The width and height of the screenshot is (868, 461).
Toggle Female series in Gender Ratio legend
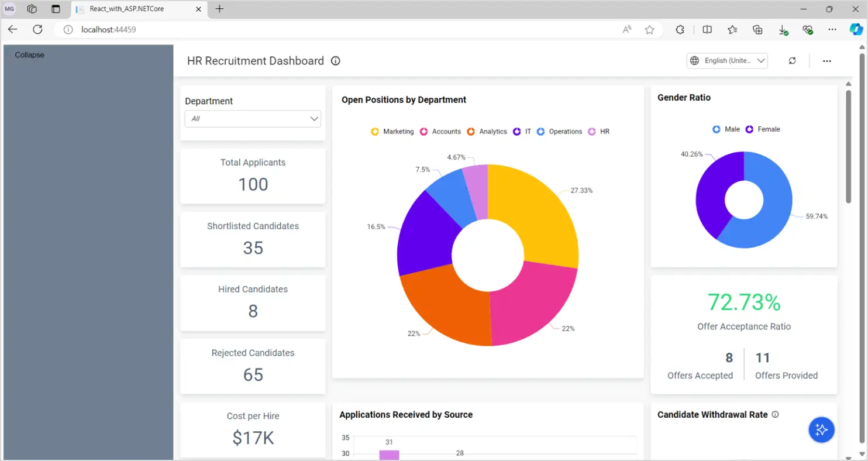pos(763,129)
